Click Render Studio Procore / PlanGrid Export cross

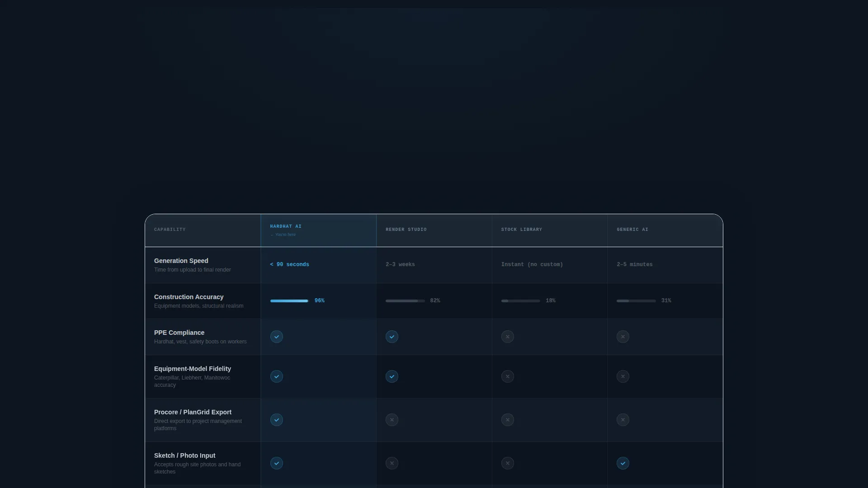coord(392,420)
